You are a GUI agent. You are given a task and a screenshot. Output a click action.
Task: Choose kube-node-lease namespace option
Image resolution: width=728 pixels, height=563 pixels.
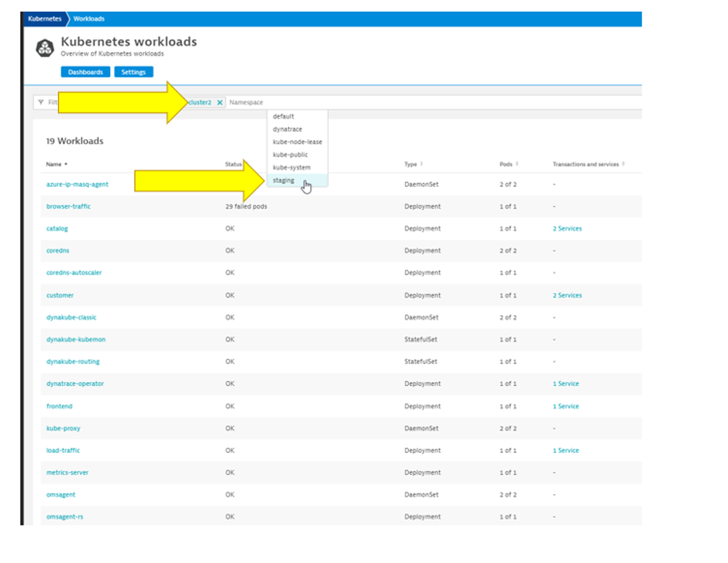pyautogui.click(x=297, y=142)
